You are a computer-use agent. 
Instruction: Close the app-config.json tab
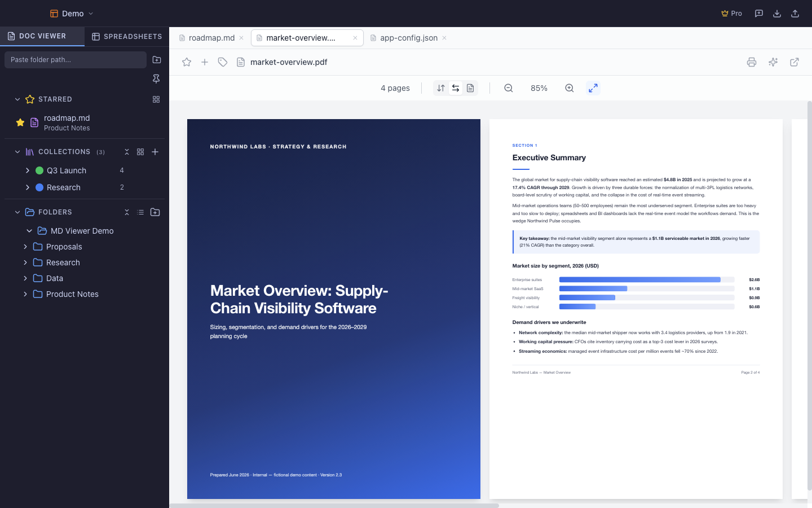[444, 38]
